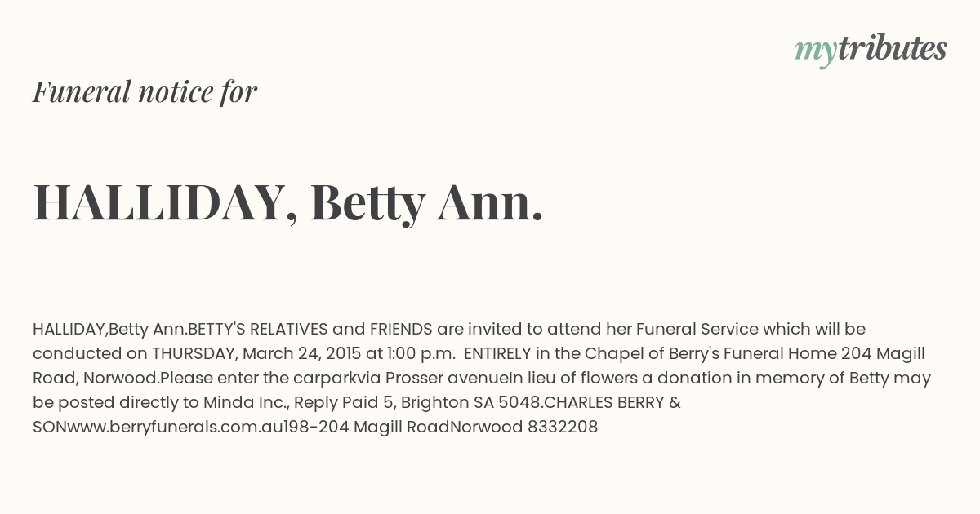Click the dark "tributes" part of the logo
Viewport: 980px width, 514px height.
coord(892,48)
